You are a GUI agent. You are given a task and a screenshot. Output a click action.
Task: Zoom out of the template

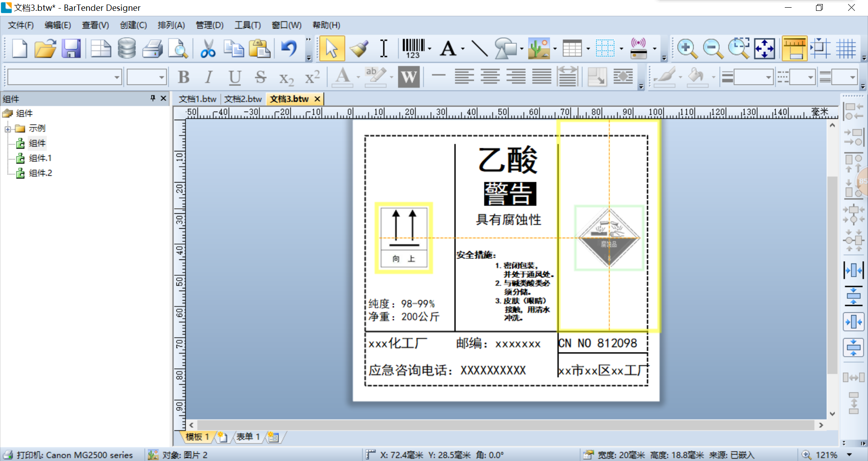(x=713, y=48)
